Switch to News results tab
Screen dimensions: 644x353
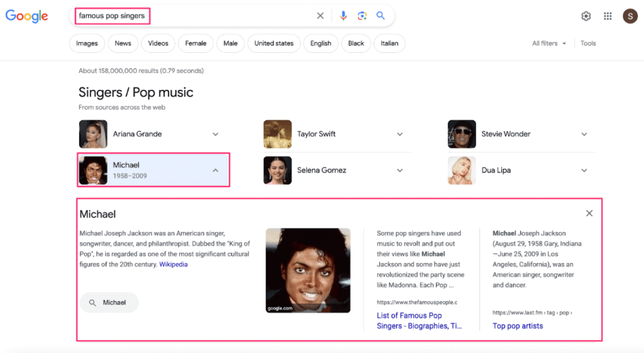(x=123, y=43)
